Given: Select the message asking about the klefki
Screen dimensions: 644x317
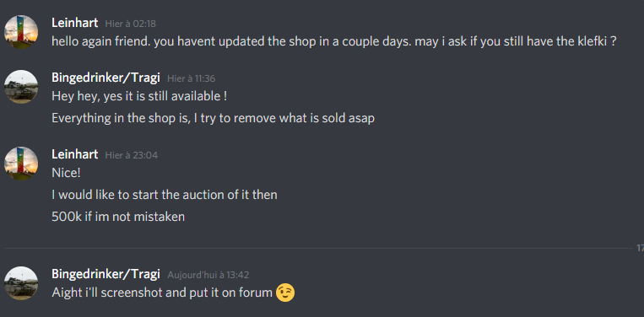Looking at the screenshot, I should point(334,41).
